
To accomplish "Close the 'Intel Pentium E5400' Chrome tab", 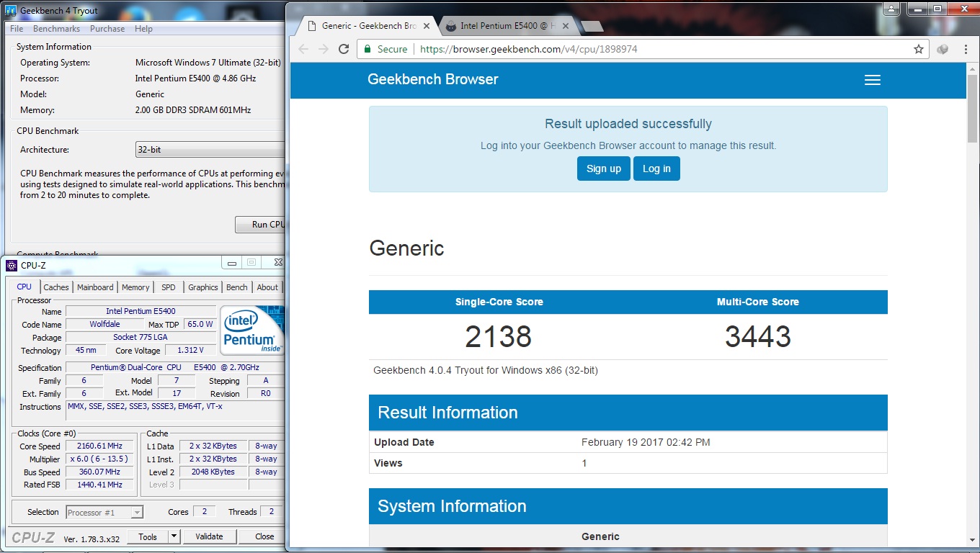I will tap(566, 26).
